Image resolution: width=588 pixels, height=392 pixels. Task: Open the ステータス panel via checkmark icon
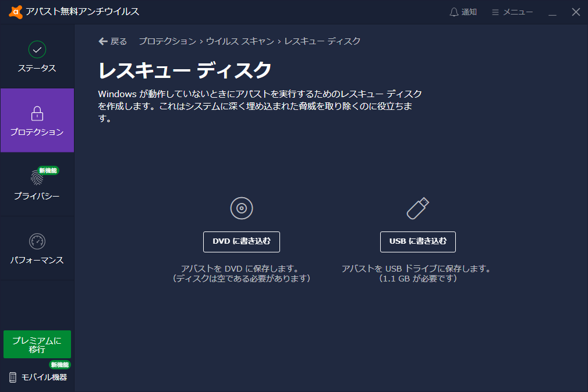(37, 51)
